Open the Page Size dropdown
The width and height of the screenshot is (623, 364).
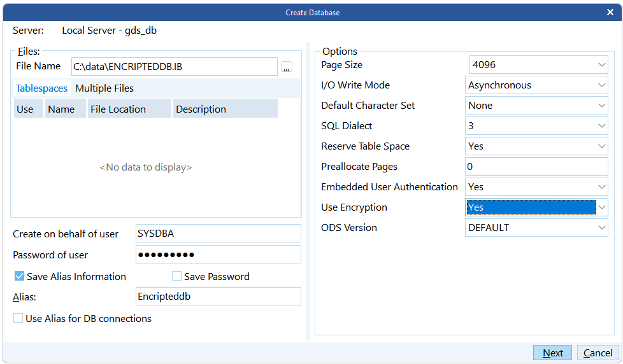(x=601, y=65)
